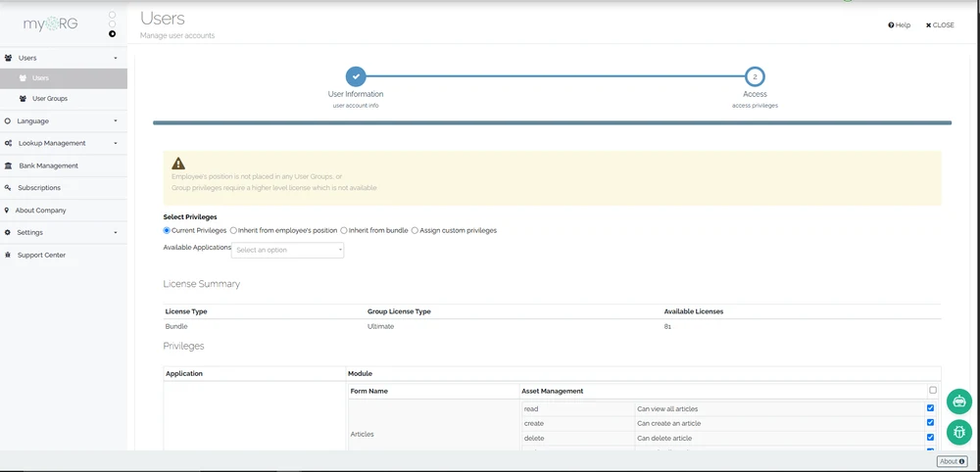Viewport: 980px width, 472px height.
Task: Click the User Information step label
Action: tap(356, 94)
